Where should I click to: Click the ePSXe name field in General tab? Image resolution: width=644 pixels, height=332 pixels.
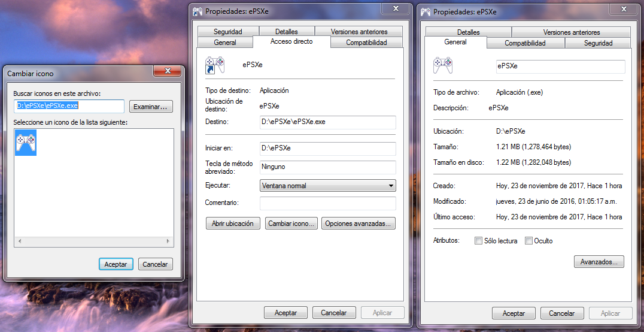(x=561, y=67)
